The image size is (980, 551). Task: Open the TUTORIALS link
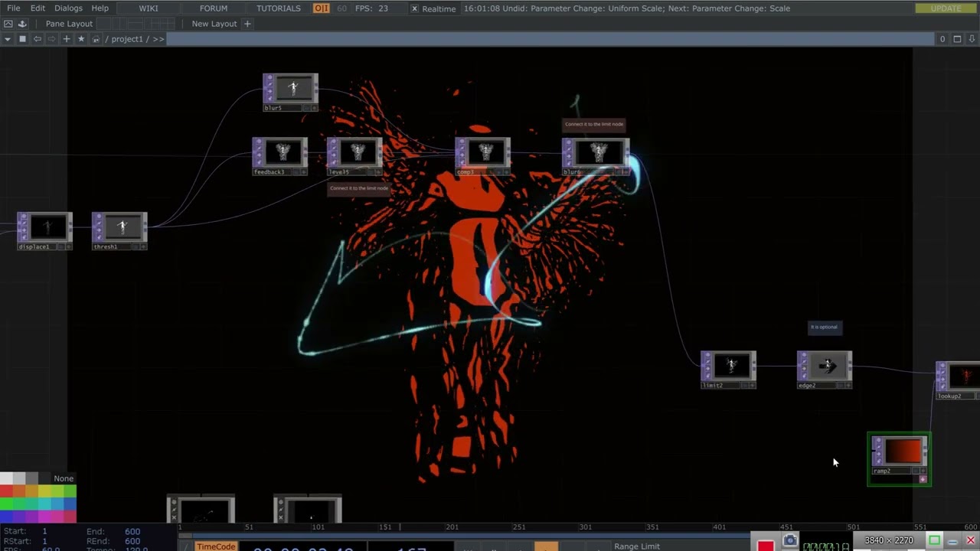[x=279, y=8]
